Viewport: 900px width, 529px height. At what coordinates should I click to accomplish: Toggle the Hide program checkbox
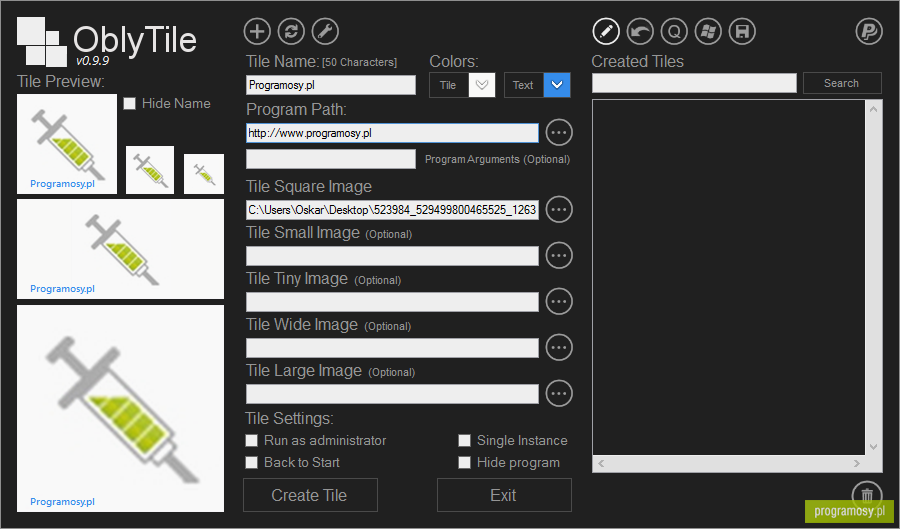[464, 462]
